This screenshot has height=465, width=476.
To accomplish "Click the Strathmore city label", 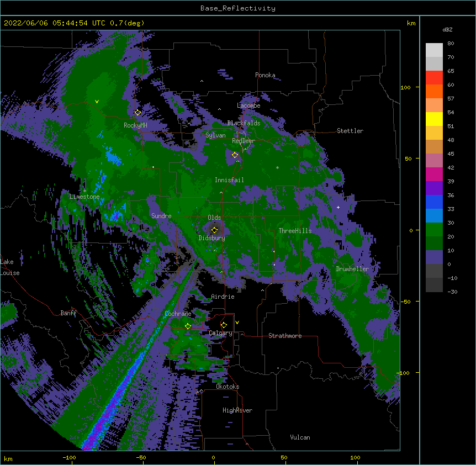I will pos(285,336).
